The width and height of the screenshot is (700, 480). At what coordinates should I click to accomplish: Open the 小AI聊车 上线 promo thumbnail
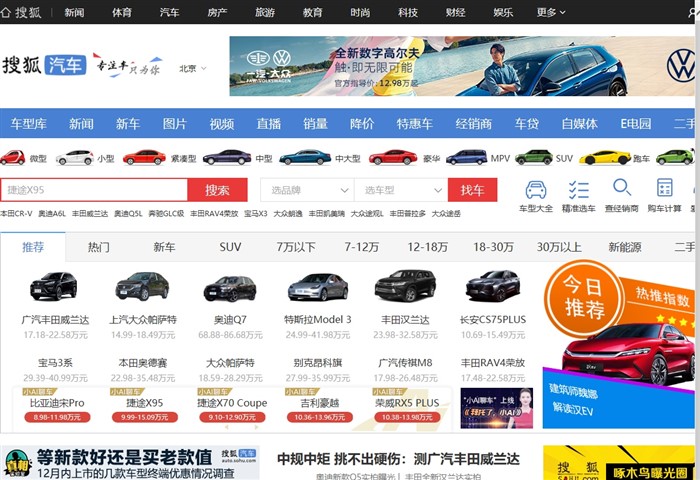point(496,408)
